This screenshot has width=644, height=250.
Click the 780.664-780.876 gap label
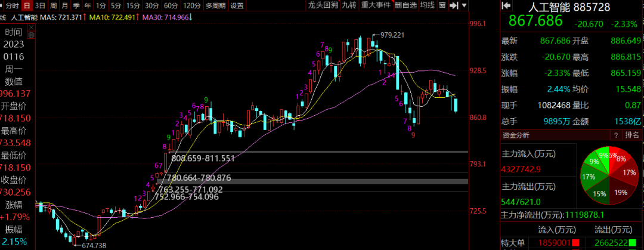199,178
